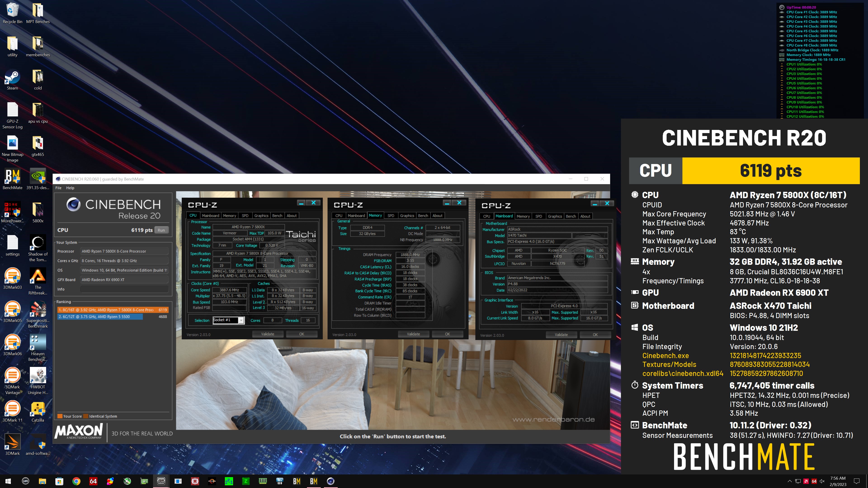This screenshot has height=488, width=868.
Task: Click the 6119 pts CPU score banner
Action: (x=771, y=171)
